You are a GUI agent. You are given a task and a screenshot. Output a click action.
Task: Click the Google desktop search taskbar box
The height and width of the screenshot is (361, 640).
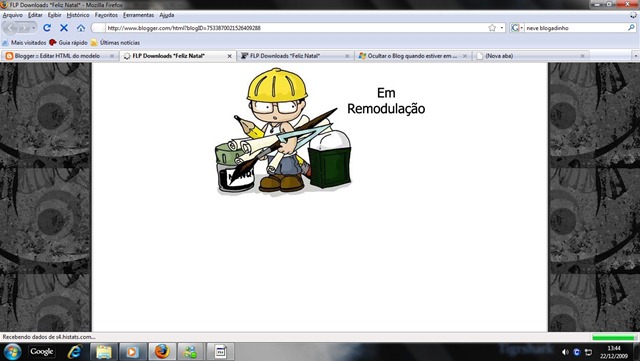pos(41,351)
